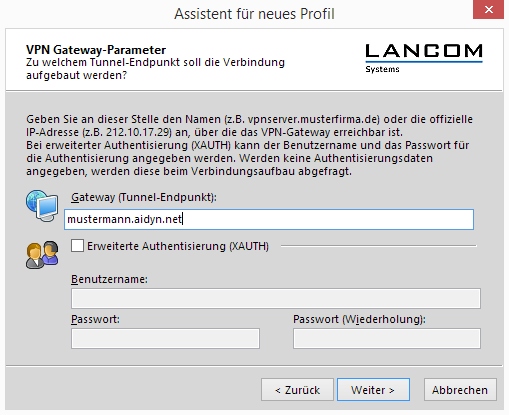509x415 pixels.
Task: Click the Gateway (Tunnel-Endpunkt) text field
Action: coord(269,219)
